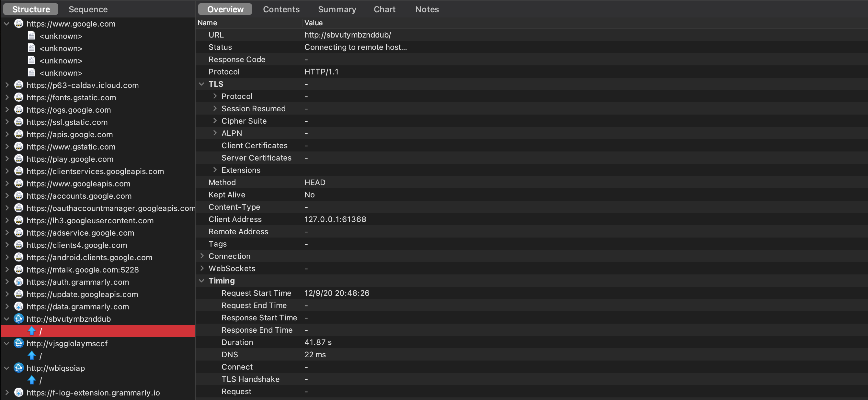Open the Chart tab

pos(384,9)
